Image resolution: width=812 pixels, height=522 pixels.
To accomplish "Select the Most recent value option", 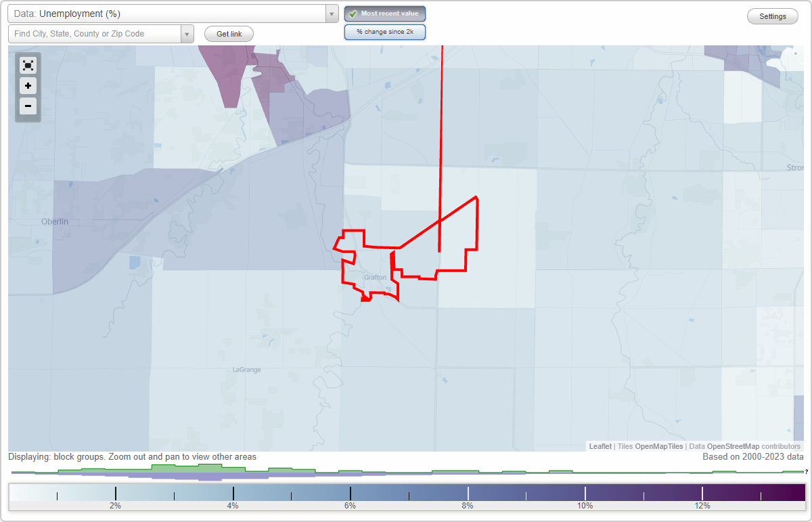I will (385, 14).
